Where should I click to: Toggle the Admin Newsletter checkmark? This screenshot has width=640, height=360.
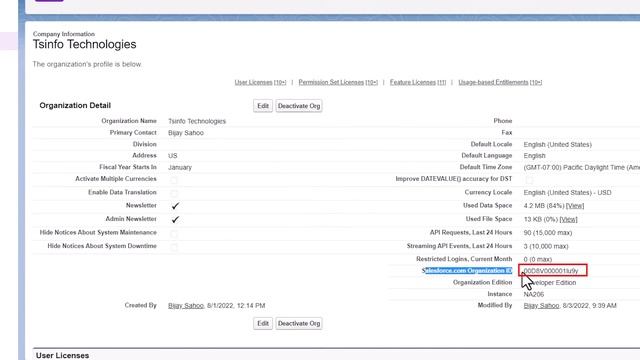176,220
